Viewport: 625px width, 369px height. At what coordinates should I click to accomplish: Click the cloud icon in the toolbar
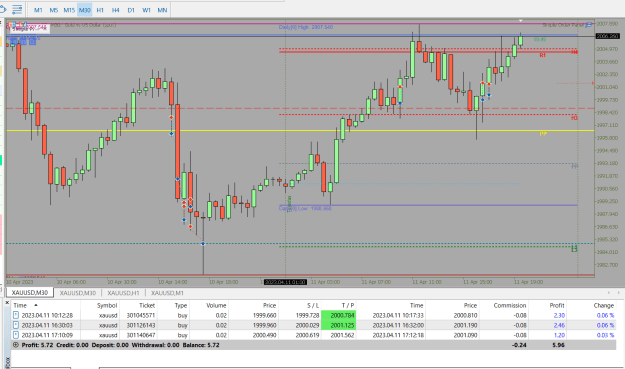[2, 9]
